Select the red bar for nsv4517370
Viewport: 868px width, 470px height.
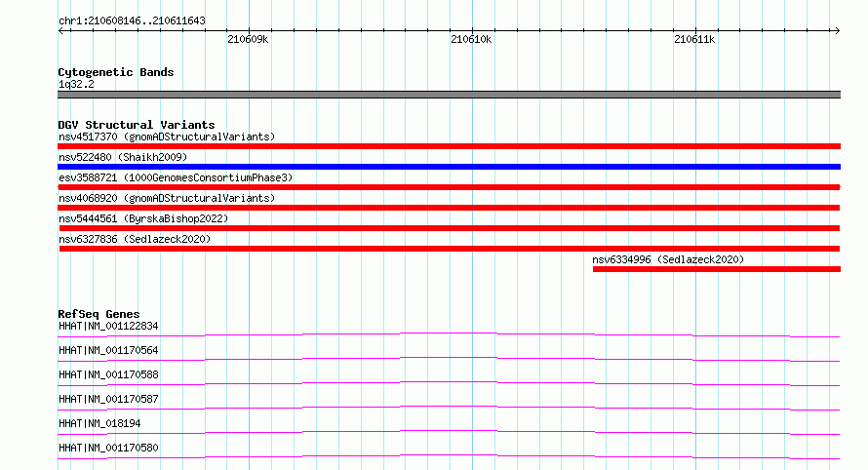pyautogui.click(x=449, y=146)
